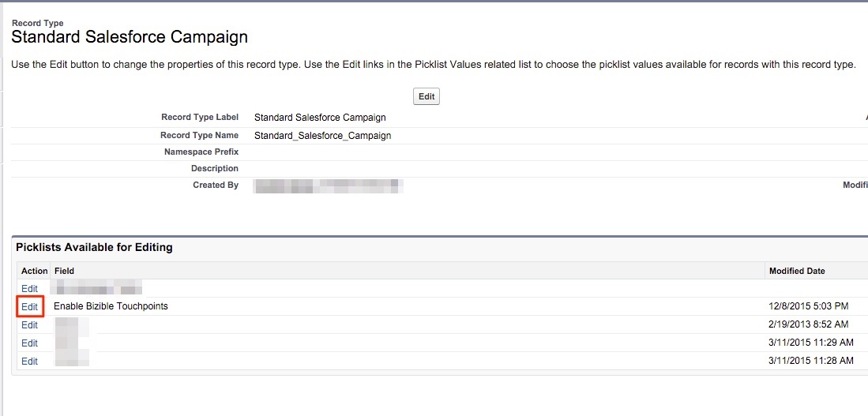Click the Record Type Label field label

pyautogui.click(x=200, y=118)
